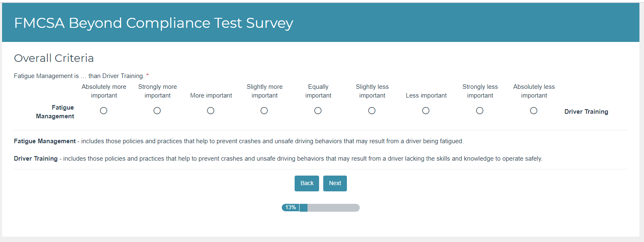Choose the "Strongly more important" radio option
Viewport: 644px width, 242px height.
tap(157, 111)
